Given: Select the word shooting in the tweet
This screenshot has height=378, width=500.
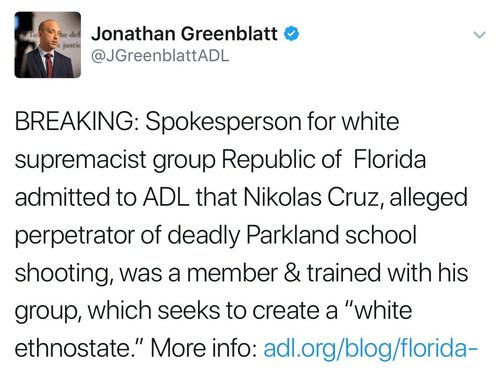Looking at the screenshot, I should click(62, 273).
